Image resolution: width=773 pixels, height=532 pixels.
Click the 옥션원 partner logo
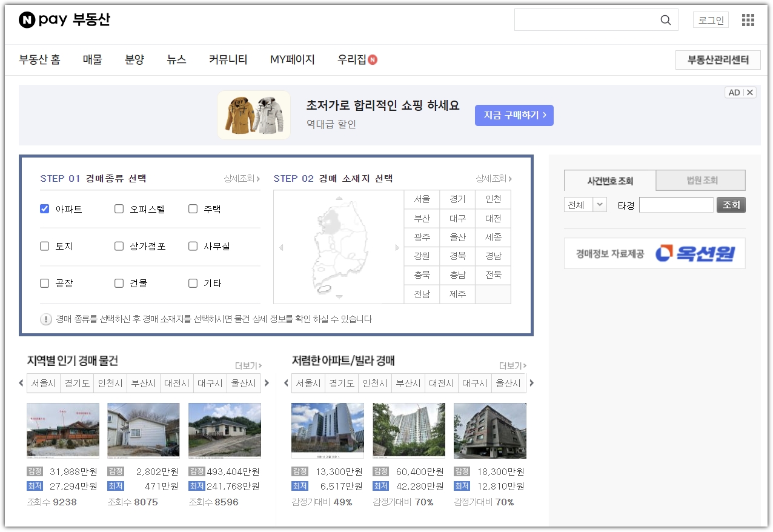(x=698, y=253)
